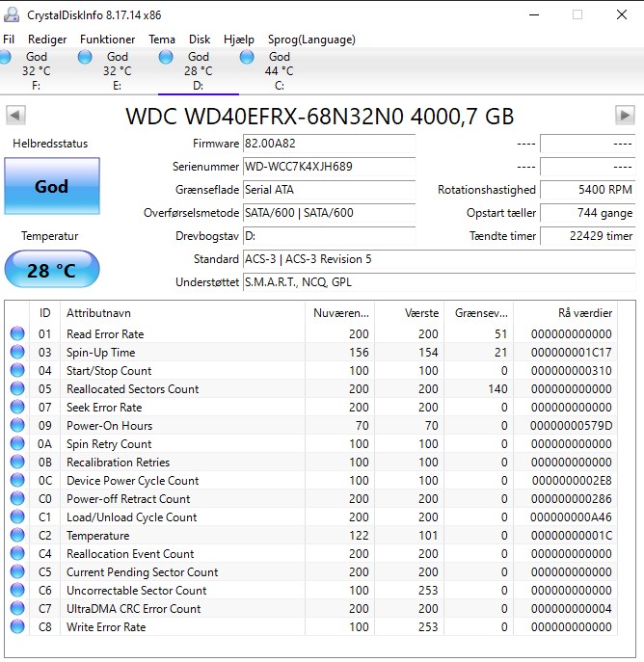Open the Tema menu
644x662 pixels.
coord(162,40)
